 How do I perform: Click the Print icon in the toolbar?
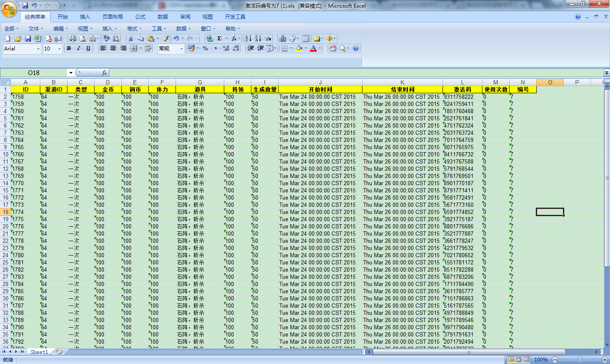point(73,39)
